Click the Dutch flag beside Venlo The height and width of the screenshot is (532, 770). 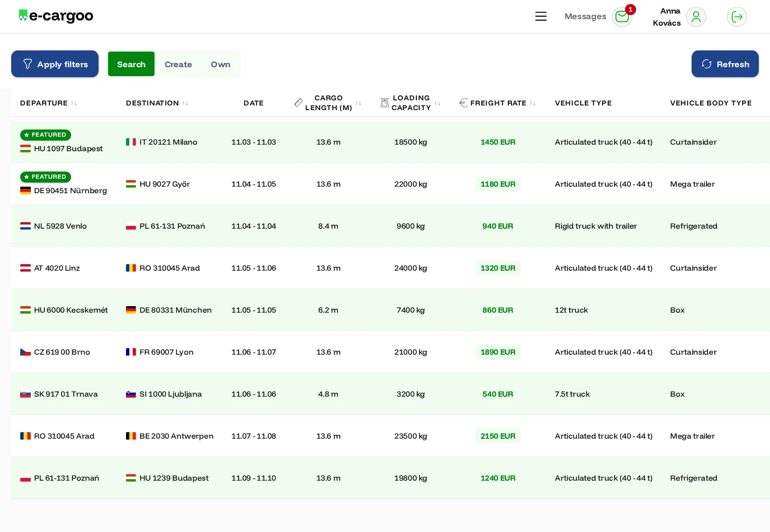[x=25, y=226]
